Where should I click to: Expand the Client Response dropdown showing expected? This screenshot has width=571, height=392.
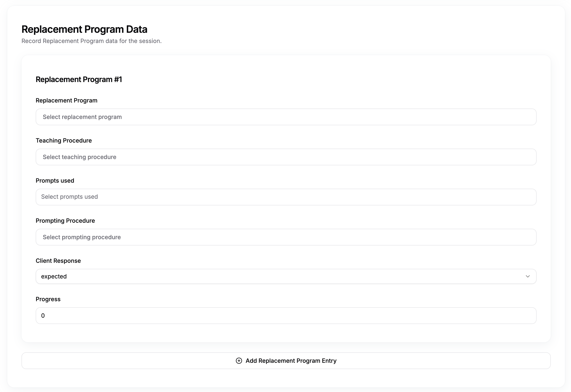(286, 276)
